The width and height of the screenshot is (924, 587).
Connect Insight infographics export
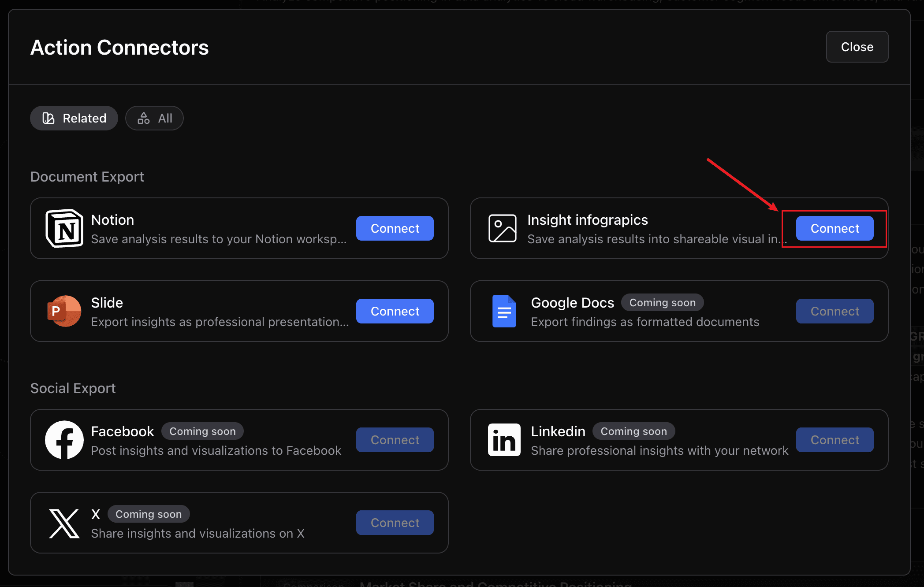(834, 228)
